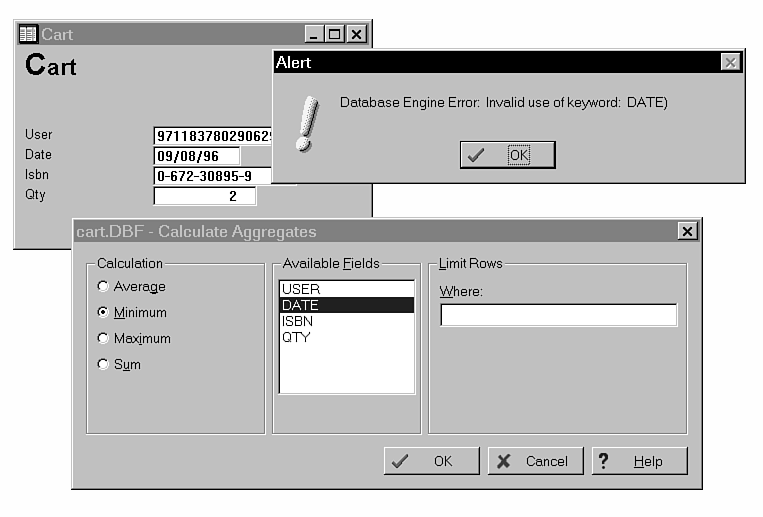Viewport: 763px width, 517px height.
Task: Pick QTY in the fields list
Action: [296, 337]
